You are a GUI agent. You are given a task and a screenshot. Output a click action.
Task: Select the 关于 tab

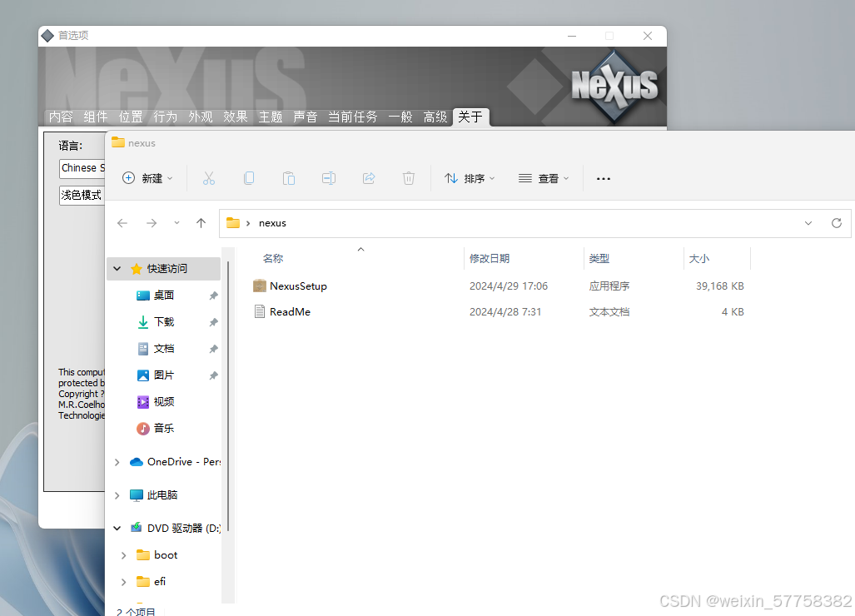coord(470,117)
